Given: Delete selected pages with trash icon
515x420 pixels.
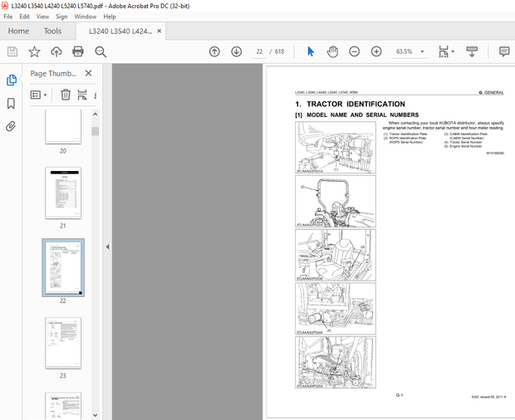Looking at the screenshot, I should [66, 95].
